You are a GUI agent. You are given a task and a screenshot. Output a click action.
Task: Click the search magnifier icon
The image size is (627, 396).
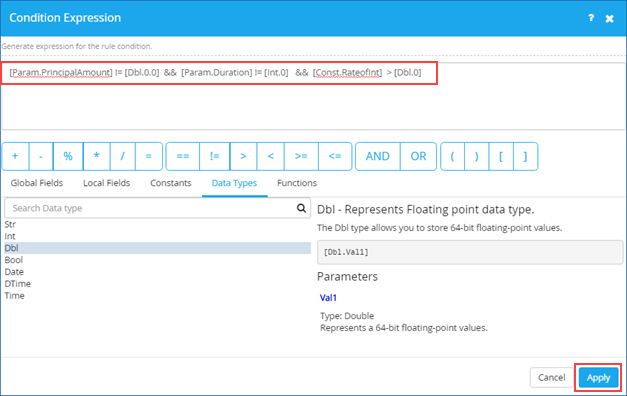(x=301, y=208)
